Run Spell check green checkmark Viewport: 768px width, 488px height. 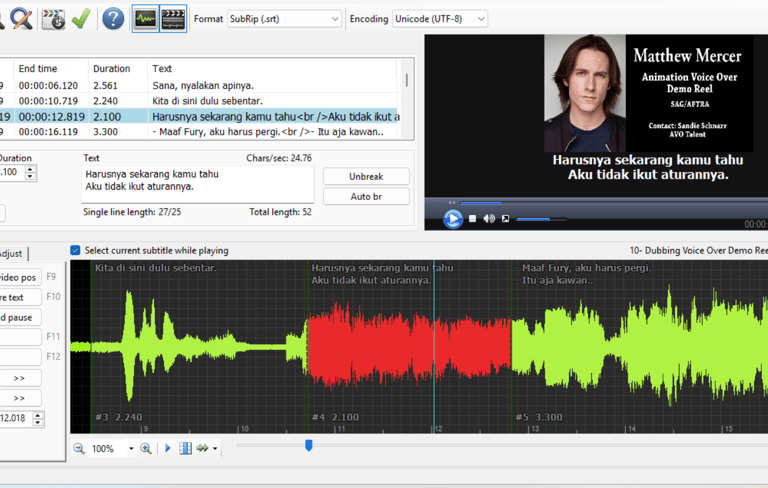point(81,19)
